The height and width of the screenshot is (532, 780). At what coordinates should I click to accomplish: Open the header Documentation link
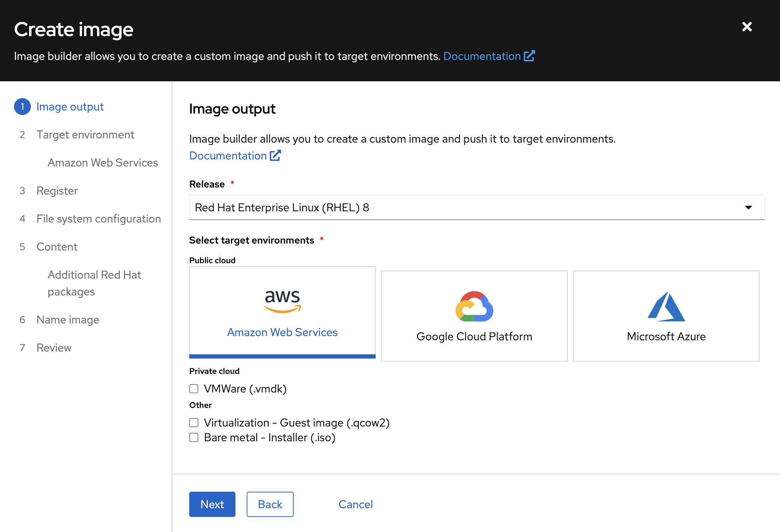(x=482, y=56)
